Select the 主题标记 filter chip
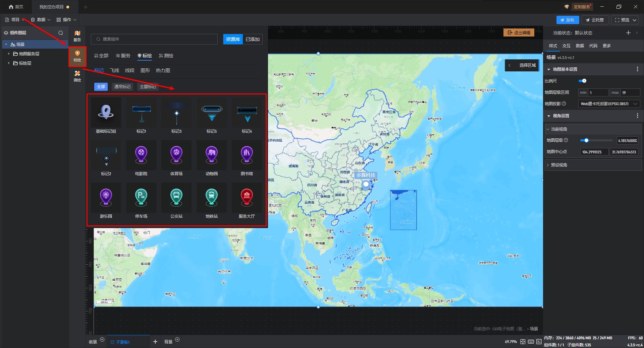Screen dimensions: 644x348 tap(148, 87)
